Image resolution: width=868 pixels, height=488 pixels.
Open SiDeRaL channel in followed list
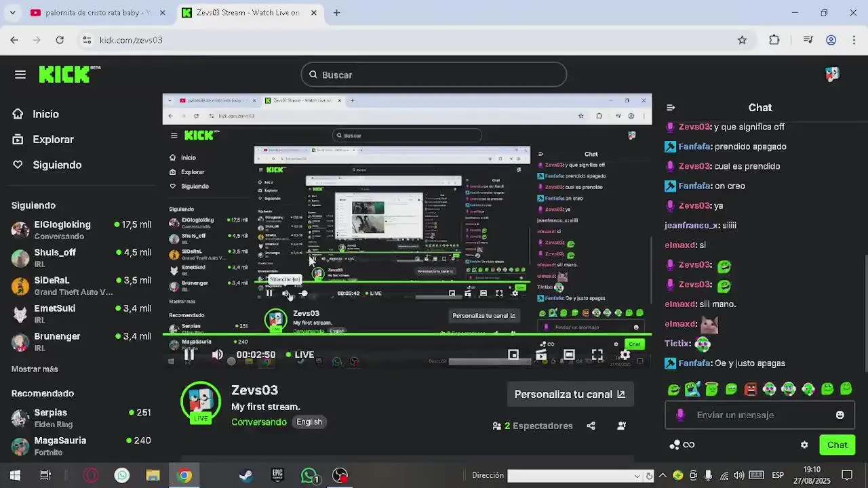[81, 285]
